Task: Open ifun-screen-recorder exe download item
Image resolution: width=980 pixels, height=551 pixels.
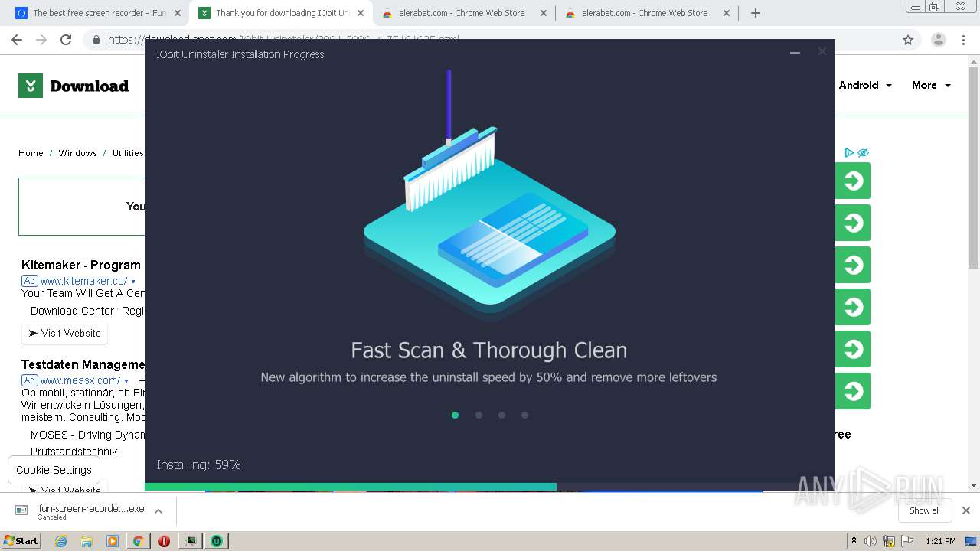Action: coord(80,511)
